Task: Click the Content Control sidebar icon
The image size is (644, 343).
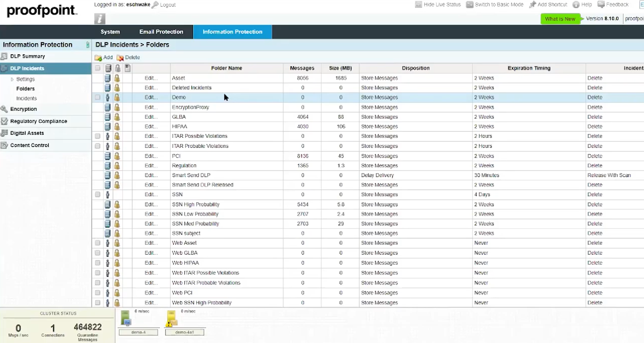Action: click(4, 145)
